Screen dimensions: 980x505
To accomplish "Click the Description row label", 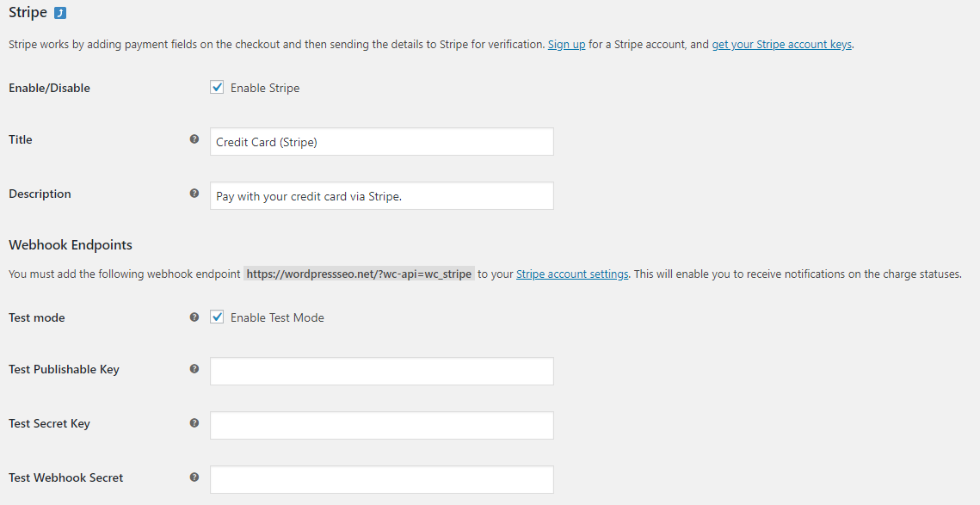I will 40,194.
